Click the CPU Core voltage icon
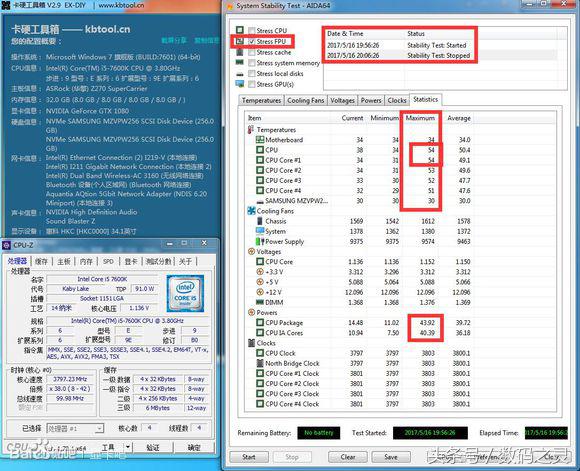The width and height of the screenshot is (580, 471). (260, 262)
